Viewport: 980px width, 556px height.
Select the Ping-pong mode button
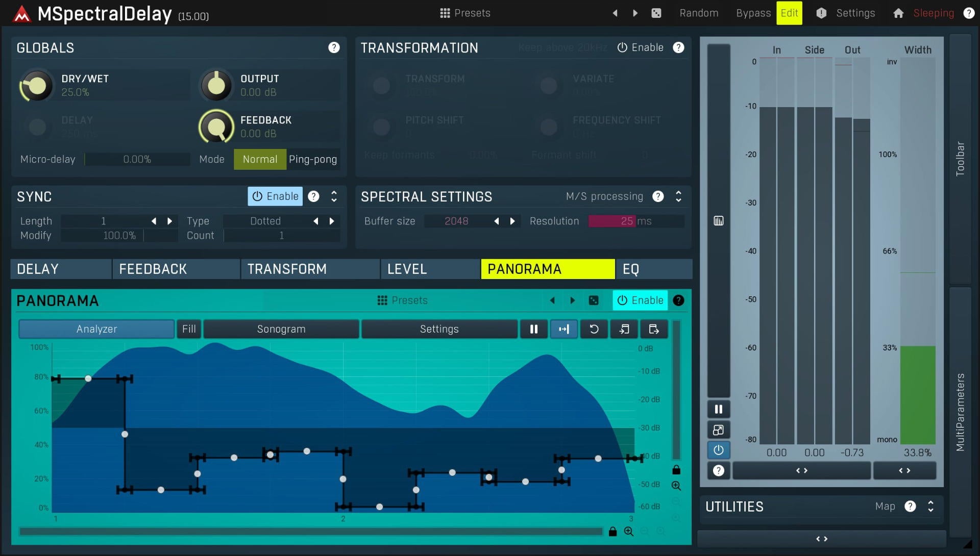313,160
